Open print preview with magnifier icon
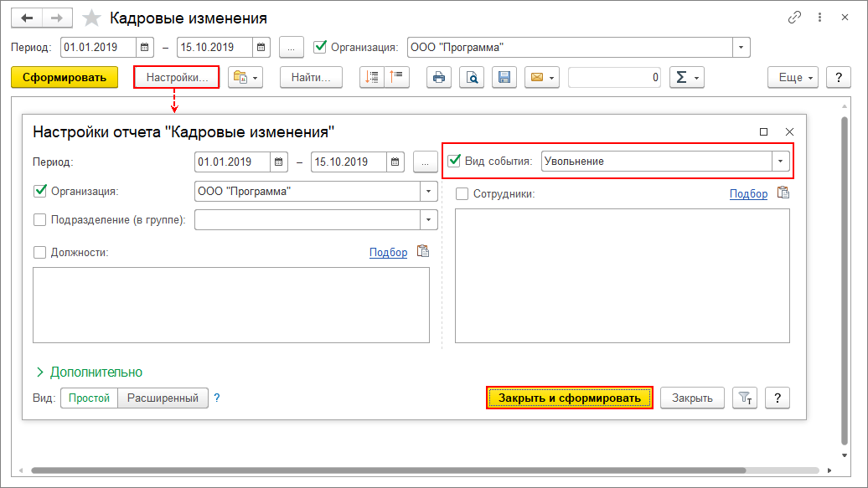This screenshot has width=868, height=488. click(x=473, y=78)
